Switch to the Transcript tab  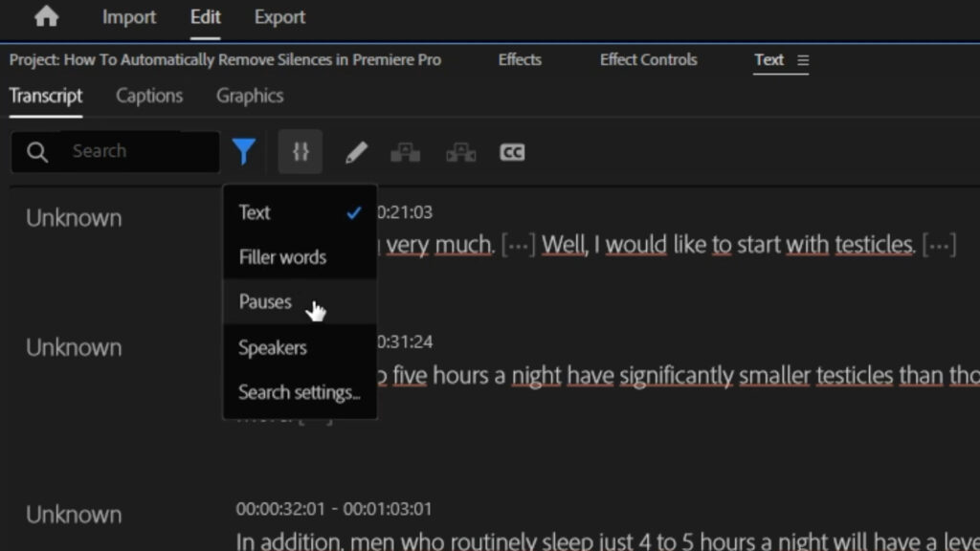pos(46,96)
